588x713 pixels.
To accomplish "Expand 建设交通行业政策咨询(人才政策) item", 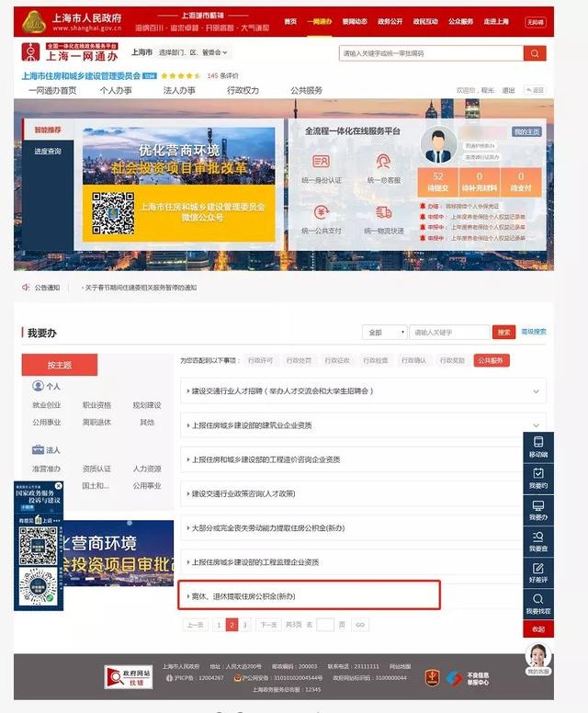I will click(243, 493).
